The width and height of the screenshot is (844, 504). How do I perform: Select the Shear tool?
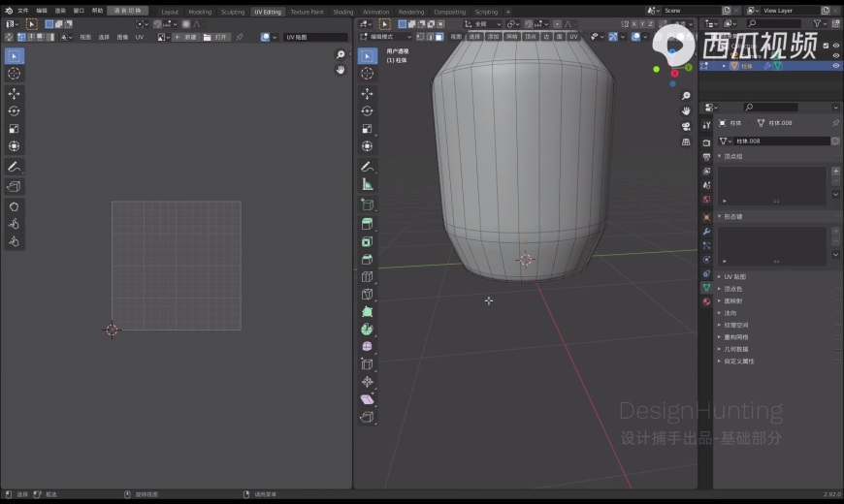[x=367, y=399]
